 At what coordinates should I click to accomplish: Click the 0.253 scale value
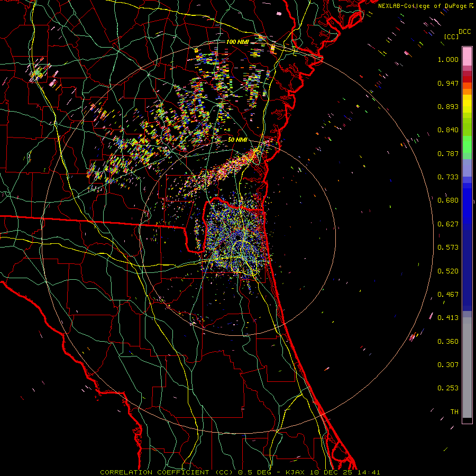(448, 388)
